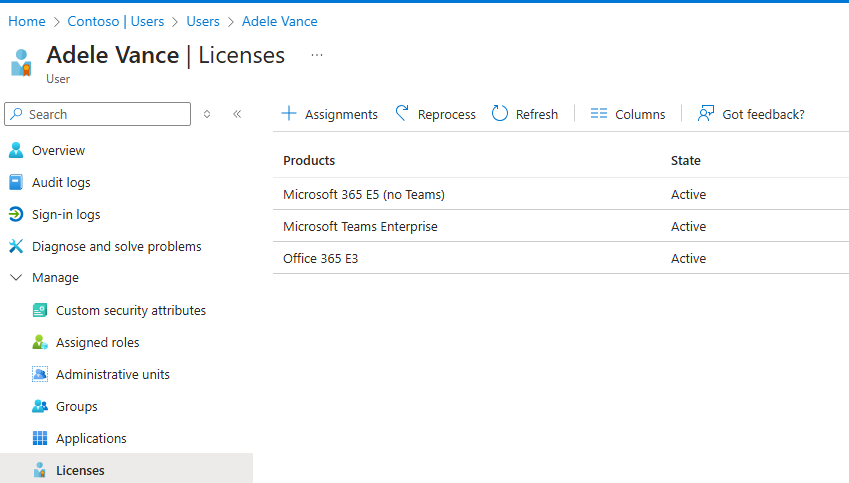
Task: Click the Manage section label
Action: pos(55,277)
